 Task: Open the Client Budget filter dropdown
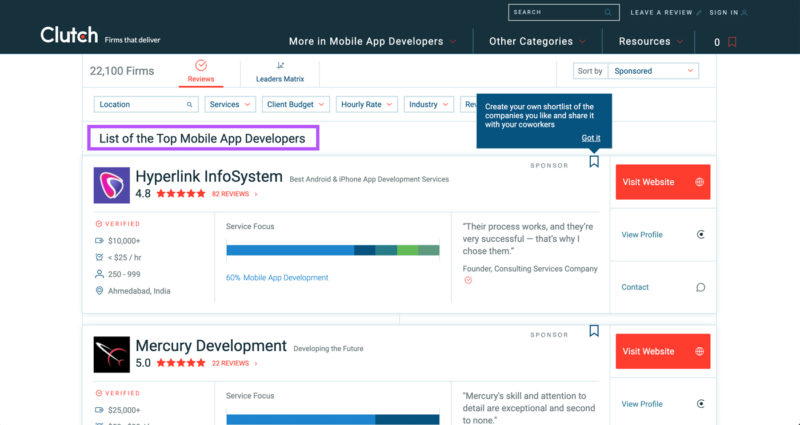tap(296, 104)
